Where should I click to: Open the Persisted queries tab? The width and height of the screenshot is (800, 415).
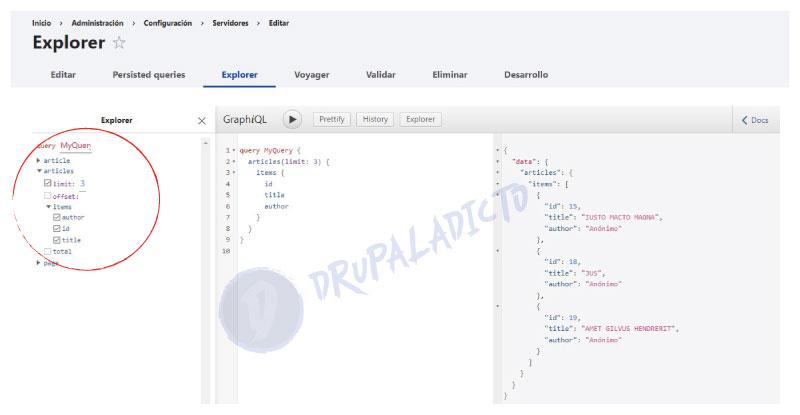(149, 75)
